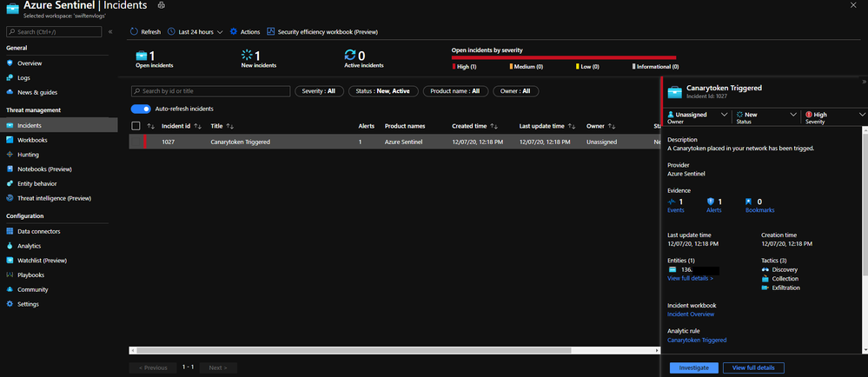The image size is (868, 377).
Task: Click the Threat intelligence (Preview) icon
Action: click(x=10, y=198)
